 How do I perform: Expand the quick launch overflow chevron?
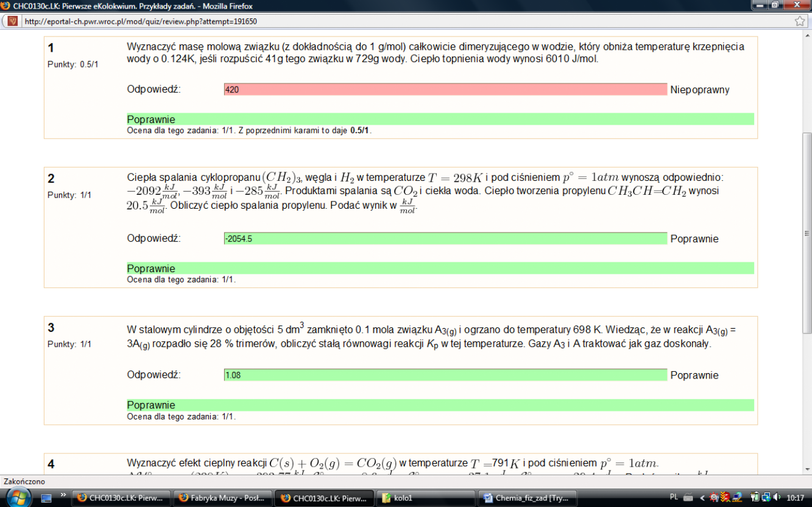click(63, 495)
